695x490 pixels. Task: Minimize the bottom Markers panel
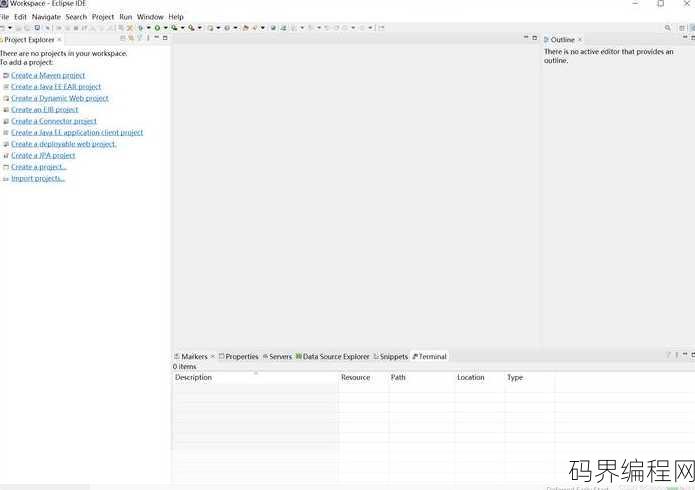pyautogui.click(x=685, y=355)
